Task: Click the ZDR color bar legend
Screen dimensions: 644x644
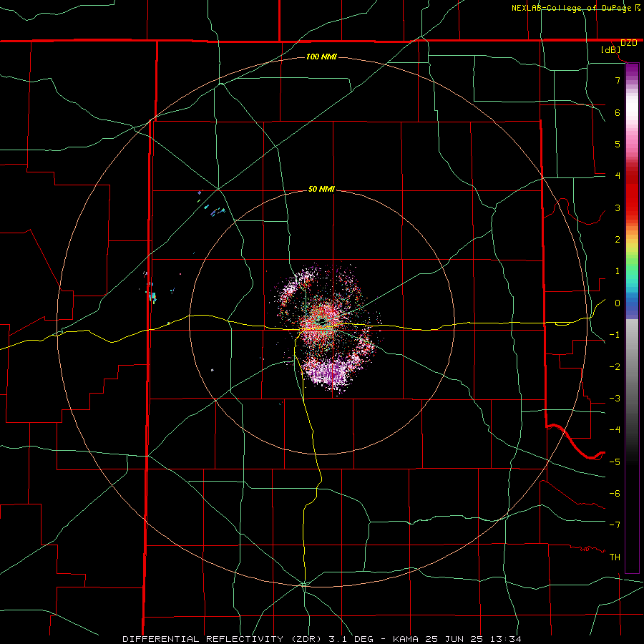Action: [x=632, y=318]
